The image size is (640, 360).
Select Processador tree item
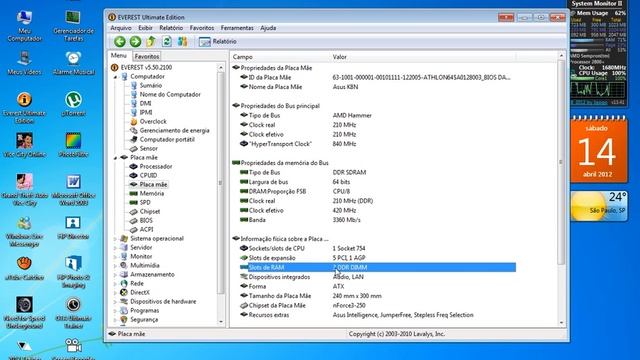pos(156,166)
